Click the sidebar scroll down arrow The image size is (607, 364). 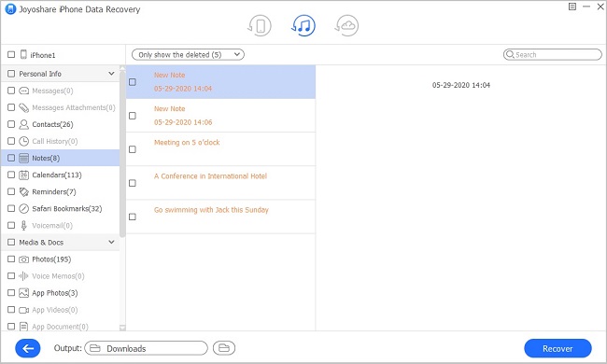tap(122, 328)
